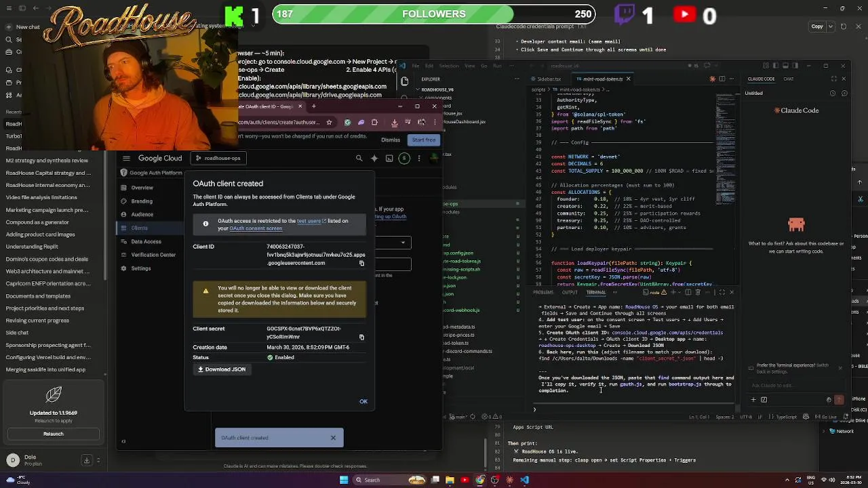Open roadhouse-ops project selector
This screenshot has height=488, width=868.
[x=218, y=158]
